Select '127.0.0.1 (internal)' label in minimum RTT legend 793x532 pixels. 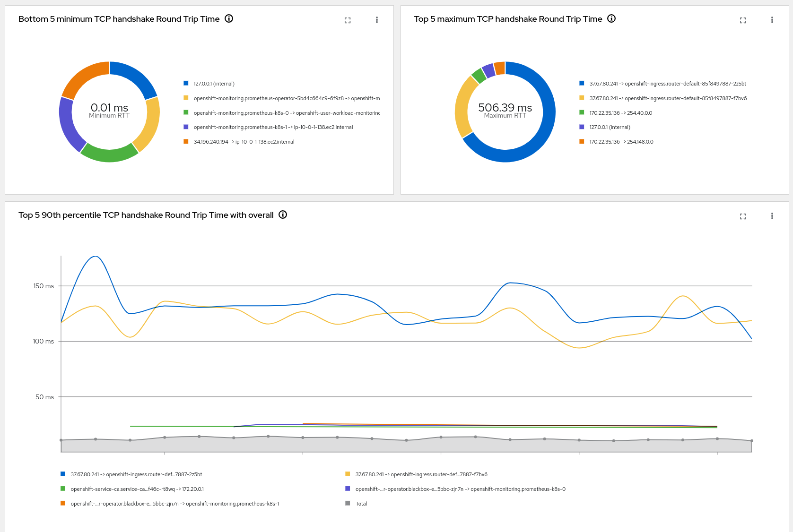pos(214,84)
